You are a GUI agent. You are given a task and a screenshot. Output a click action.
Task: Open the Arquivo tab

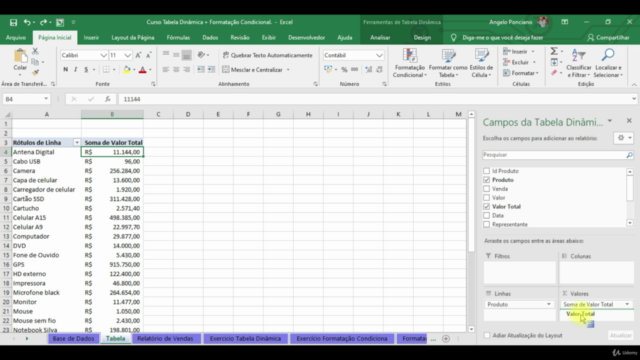click(x=16, y=38)
